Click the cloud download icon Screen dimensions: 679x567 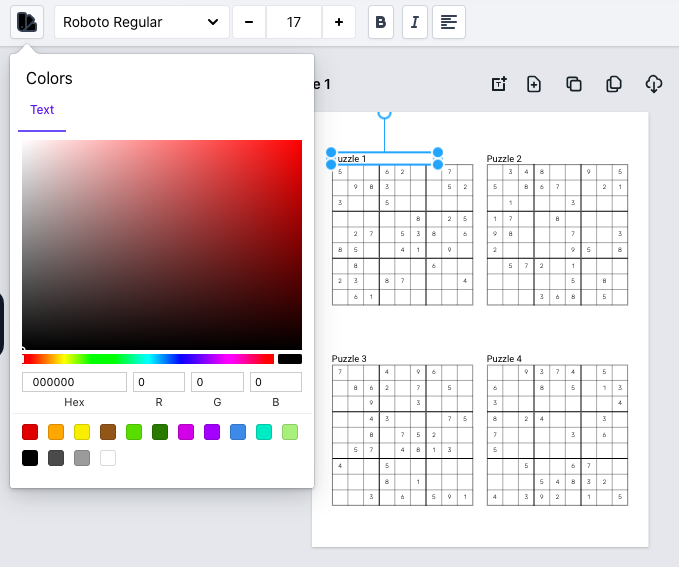point(653,84)
